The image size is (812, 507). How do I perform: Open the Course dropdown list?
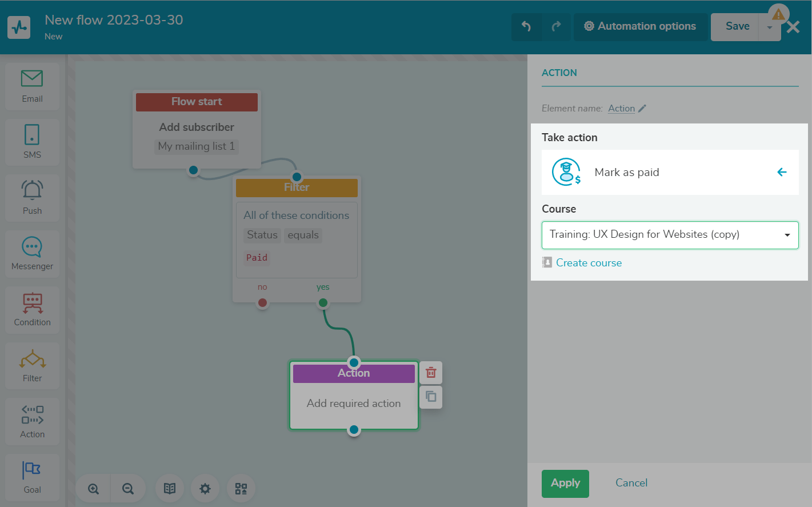click(x=670, y=235)
